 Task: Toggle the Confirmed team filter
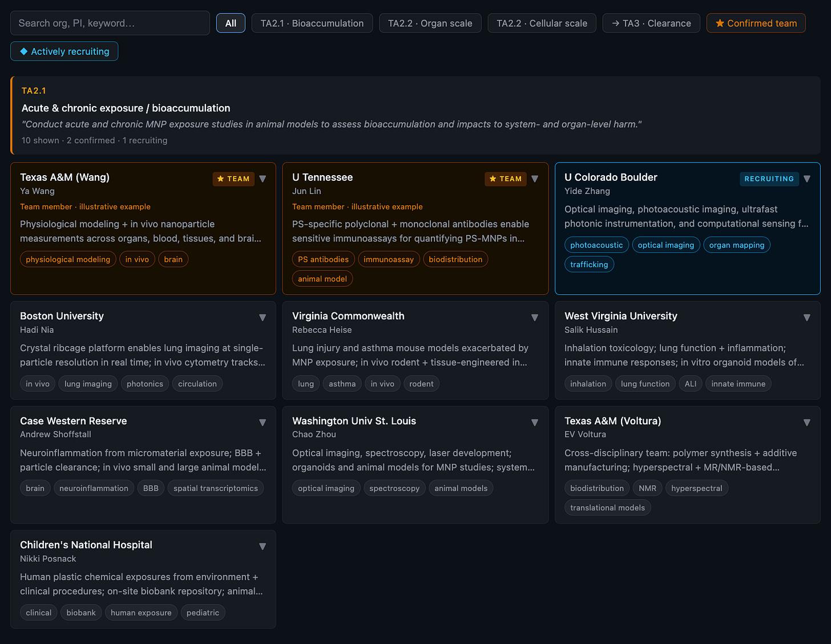tap(756, 23)
